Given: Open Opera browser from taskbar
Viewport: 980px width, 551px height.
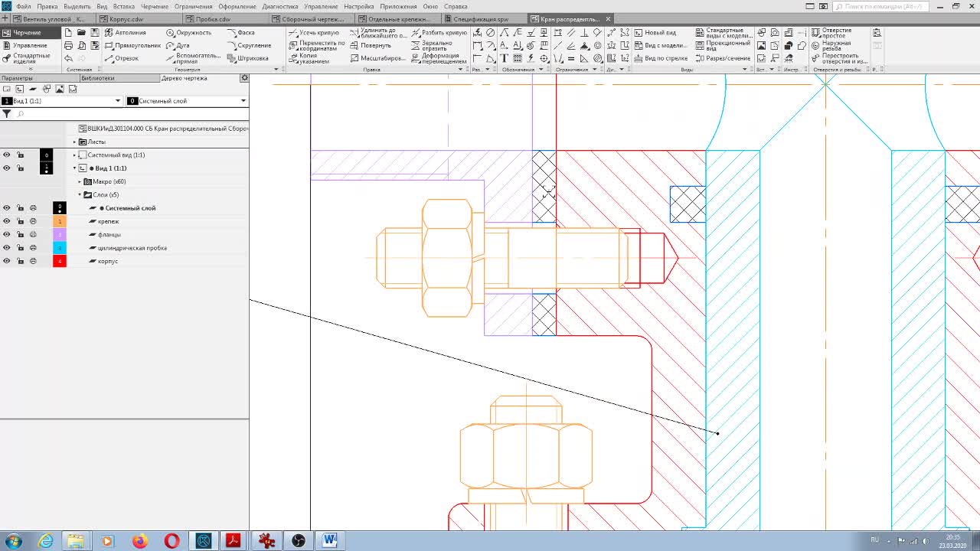Looking at the screenshot, I should [x=171, y=541].
